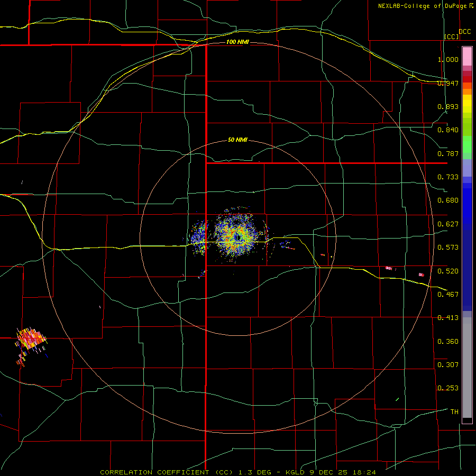Click the 0.627 scale value
Screen dimensions: 476x476
448,224
